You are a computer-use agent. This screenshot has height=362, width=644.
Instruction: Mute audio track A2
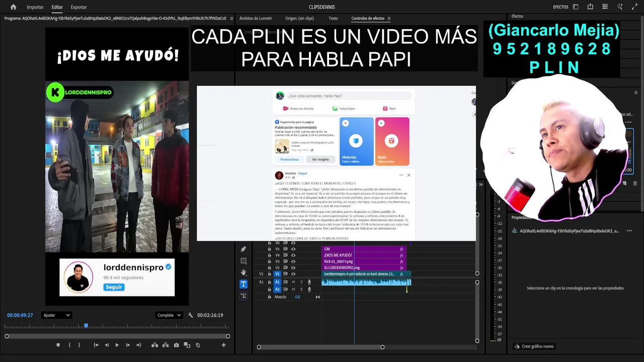(x=293, y=289)
